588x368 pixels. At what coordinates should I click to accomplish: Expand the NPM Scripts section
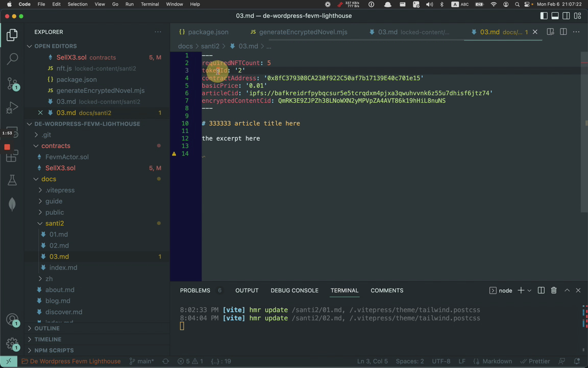point(54,350)
